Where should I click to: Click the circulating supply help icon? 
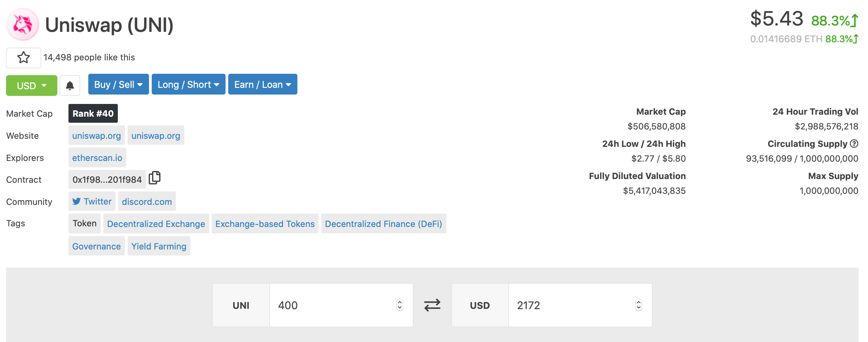[854, 144]
